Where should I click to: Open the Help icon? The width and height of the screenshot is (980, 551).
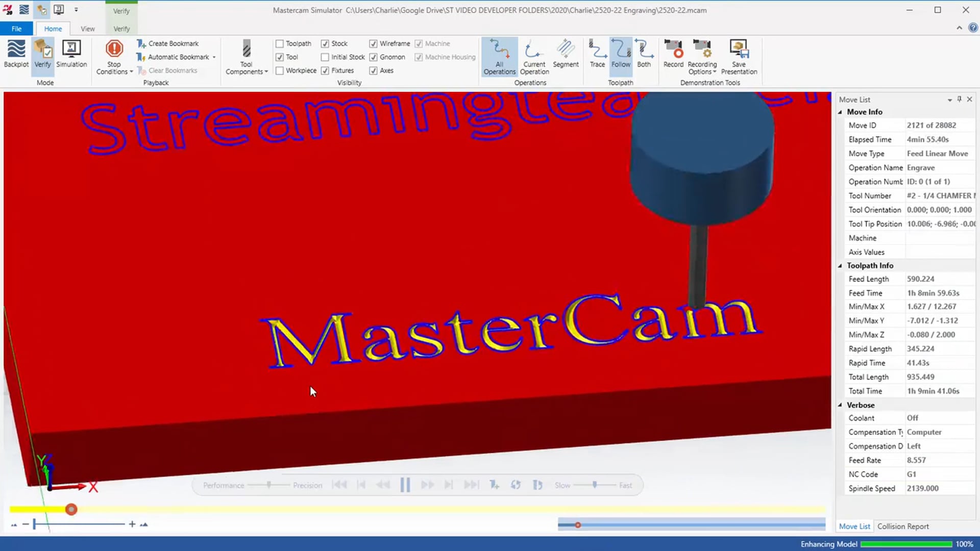[x=973, y=28]
